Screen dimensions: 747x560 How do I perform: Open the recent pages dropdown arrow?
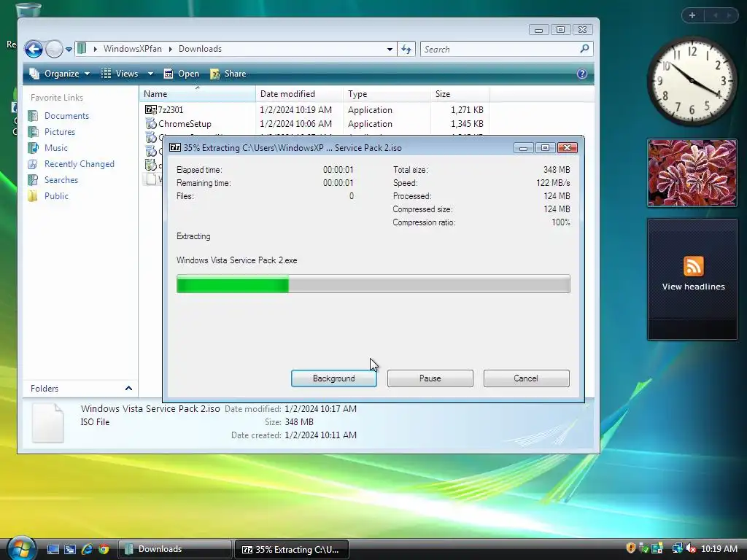click(69, 49)
